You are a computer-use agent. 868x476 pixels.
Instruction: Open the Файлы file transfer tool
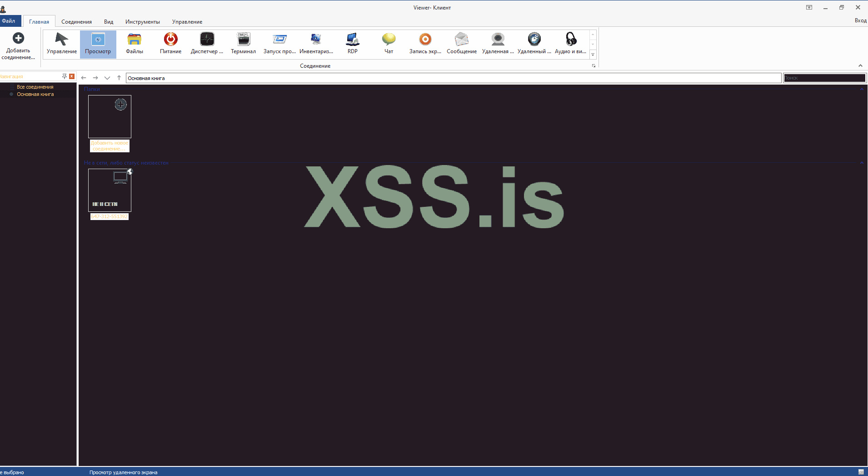click(135, 44)
